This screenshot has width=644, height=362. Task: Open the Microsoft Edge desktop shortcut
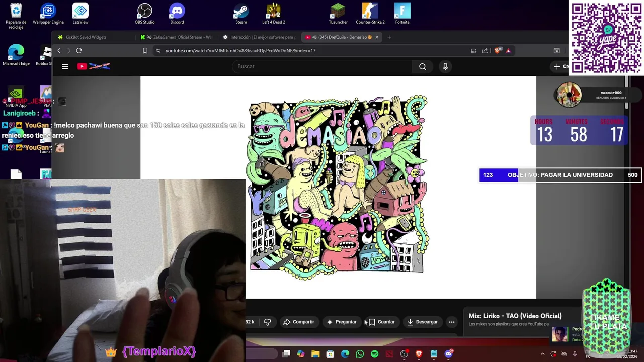[16, 55]
